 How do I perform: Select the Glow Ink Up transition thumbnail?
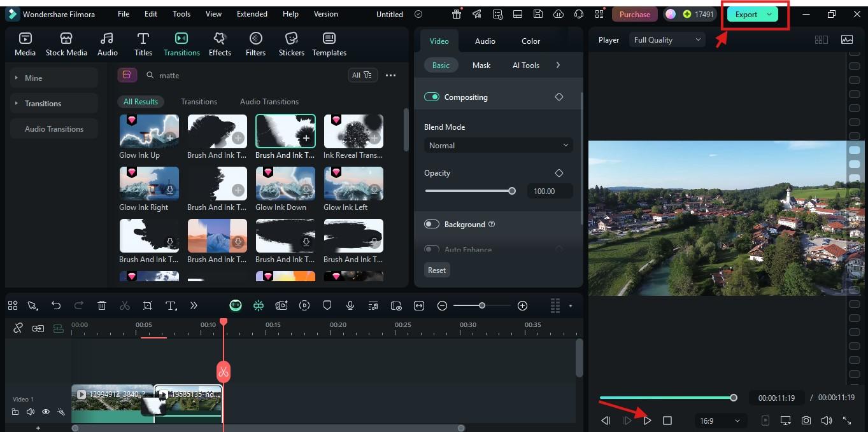[x=149, y=131]
